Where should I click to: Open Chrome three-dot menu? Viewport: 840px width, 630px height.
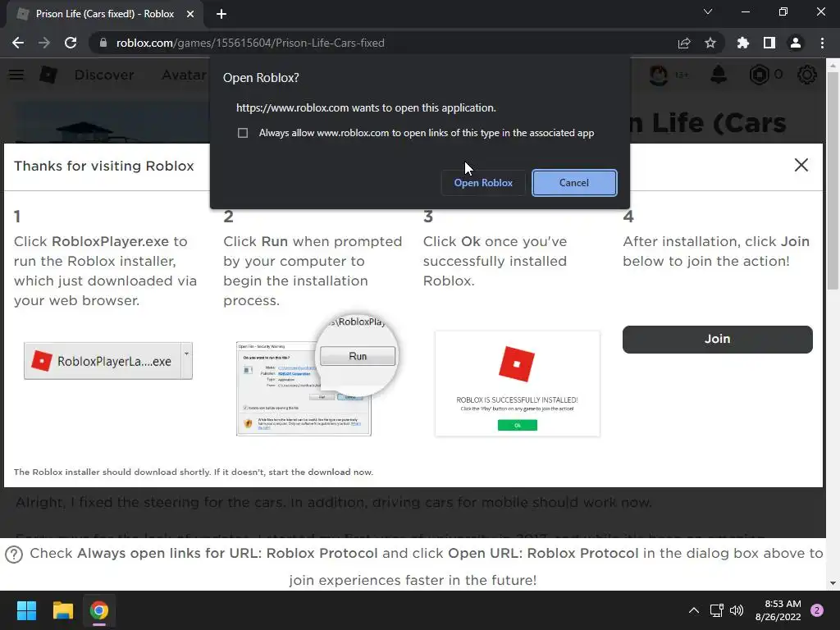point(822,43)
